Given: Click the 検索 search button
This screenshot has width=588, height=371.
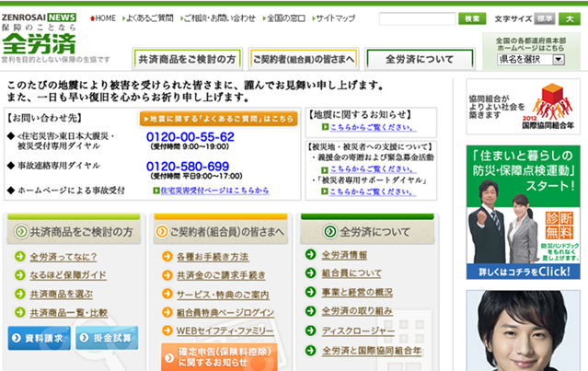Looking at the screenshot, I should [472, 18].
